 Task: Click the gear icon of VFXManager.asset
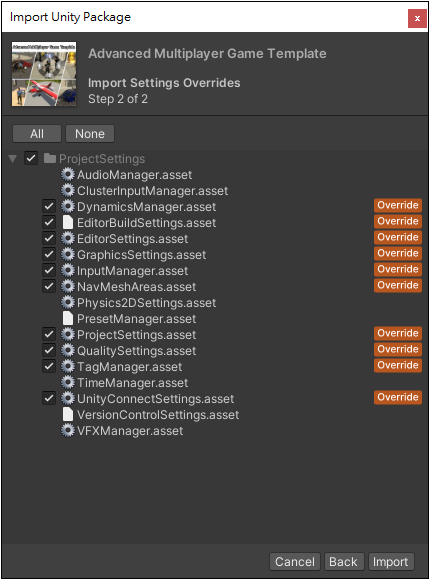(68, 430)
